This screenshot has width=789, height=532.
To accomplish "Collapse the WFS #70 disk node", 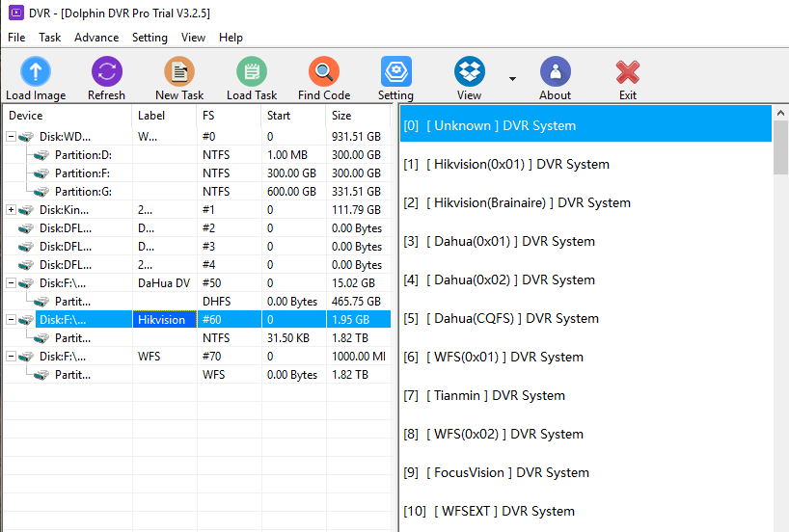I will coord(11,357).
